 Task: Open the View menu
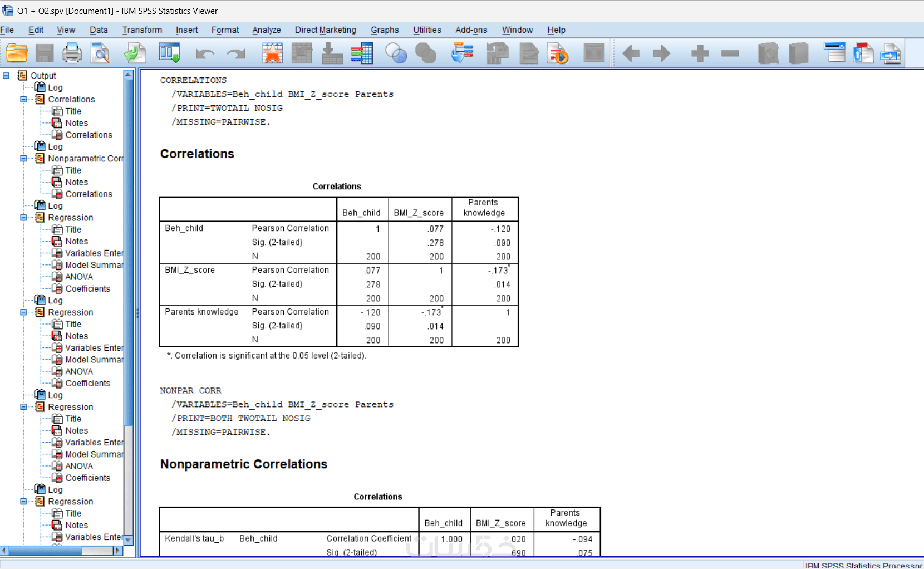pyautogui.click(x=66, y=30)
